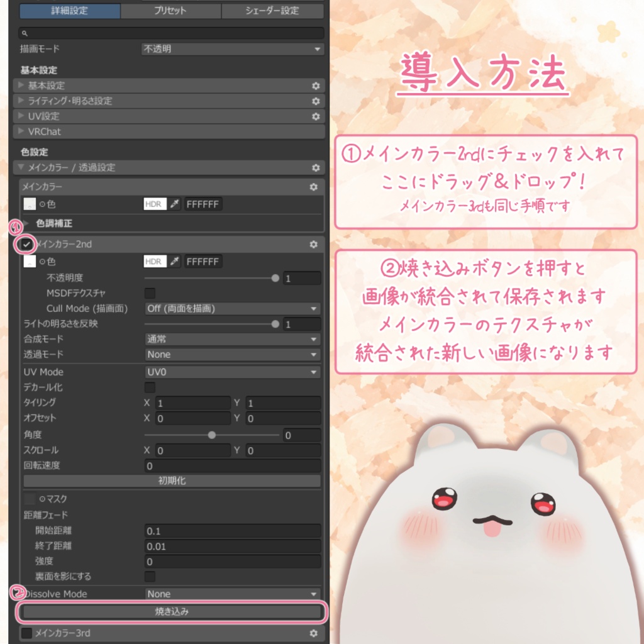
Task: Click ライトの明るさを反映 value field
Action: 302,324
